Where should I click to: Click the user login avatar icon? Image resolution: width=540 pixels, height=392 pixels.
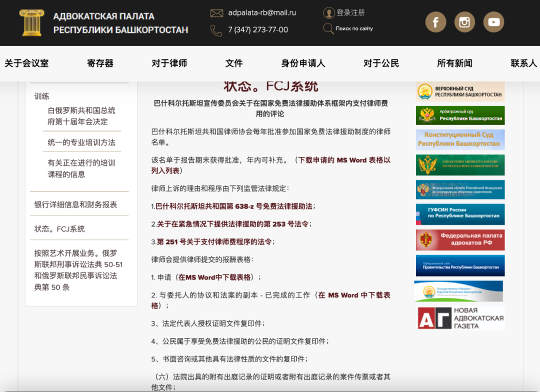pos(328,13)
